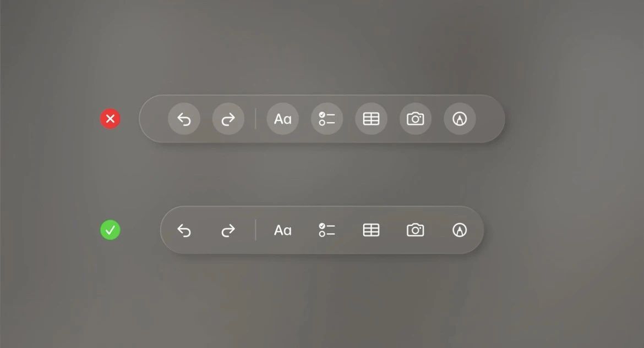The height and width of the screenshot is (348, 644).
Task: Click the red X badge
Action: tap(111, 119)
